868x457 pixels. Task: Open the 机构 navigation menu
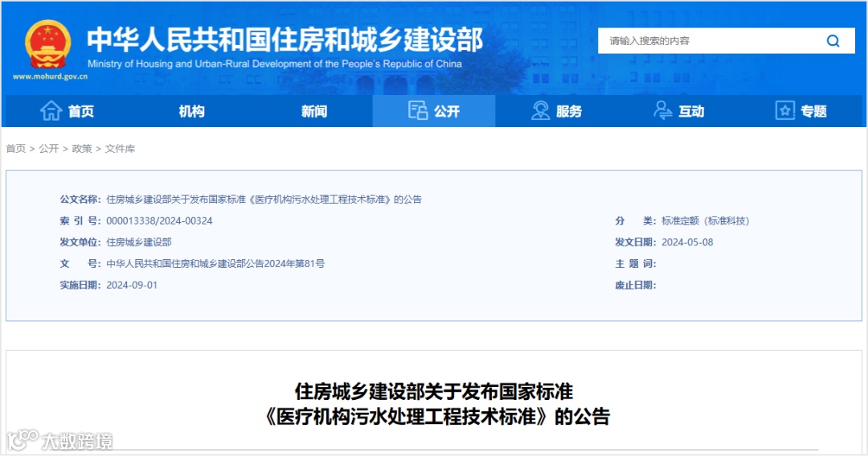pyautogui.click(x=191, y=111)
